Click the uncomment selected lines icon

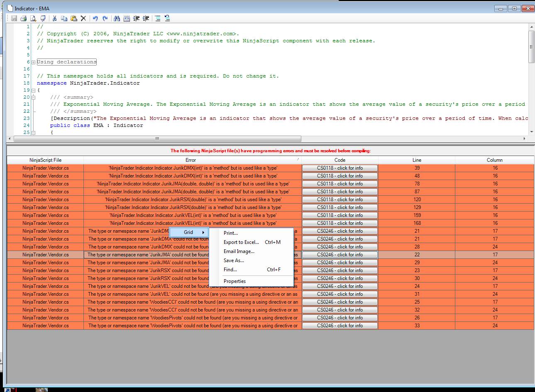coord(167,18)
